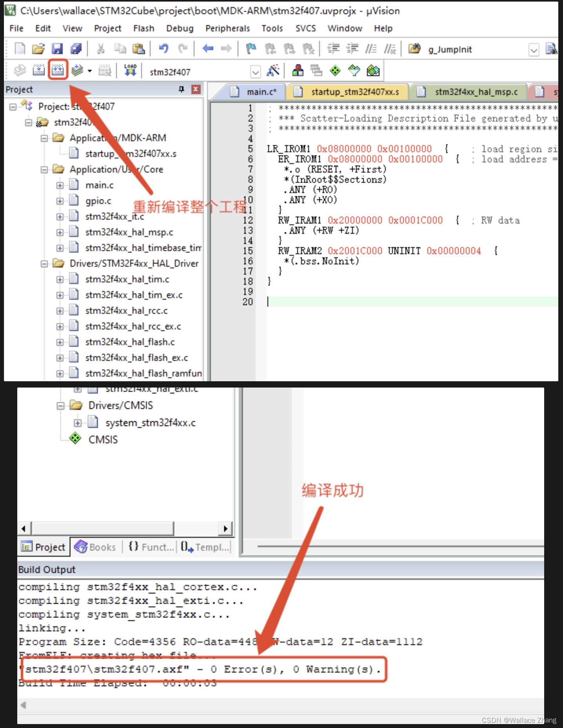Collapse the Application/User/Core folder
The height and width of the screenshot is (728, 563).
click(x=44, y=169)
